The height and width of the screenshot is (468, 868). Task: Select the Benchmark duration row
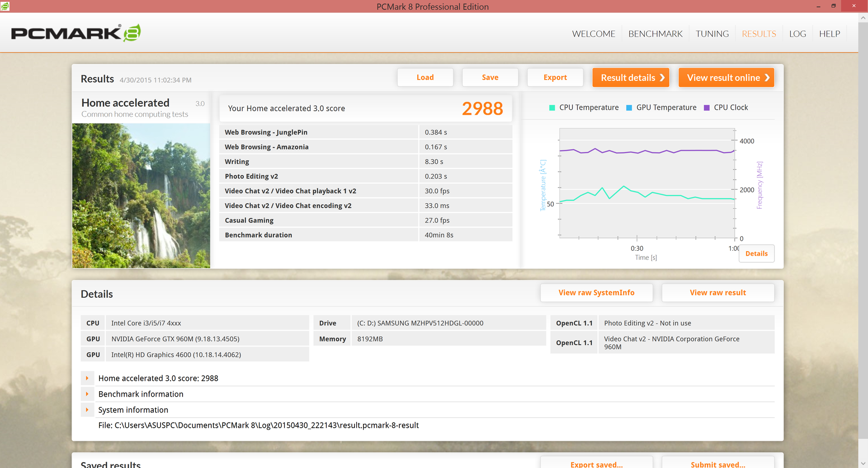pos(366,235)
